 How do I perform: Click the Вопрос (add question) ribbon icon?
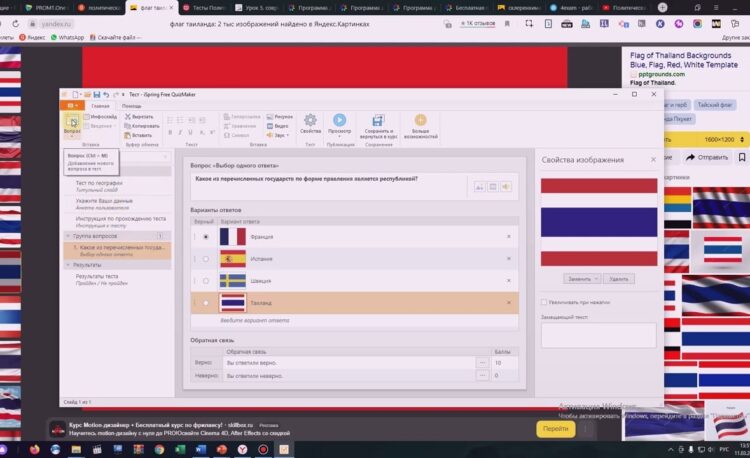click(72, 123)
